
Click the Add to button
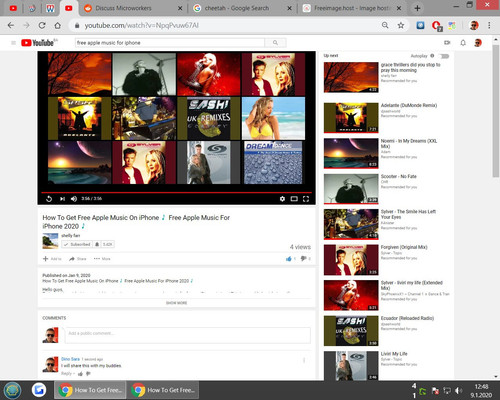tap(52, 259)
